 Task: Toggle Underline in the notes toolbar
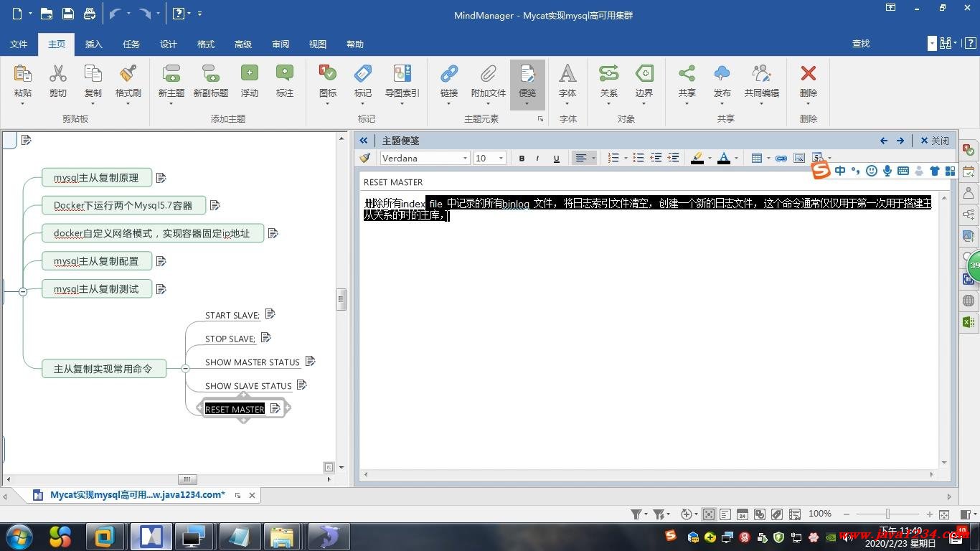tap(556, 159)
